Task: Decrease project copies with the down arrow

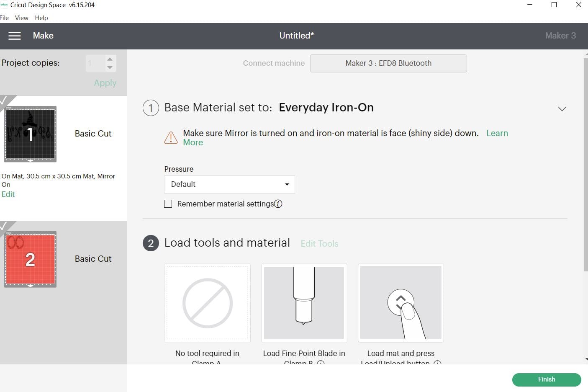Action: (x=110, y=67)
